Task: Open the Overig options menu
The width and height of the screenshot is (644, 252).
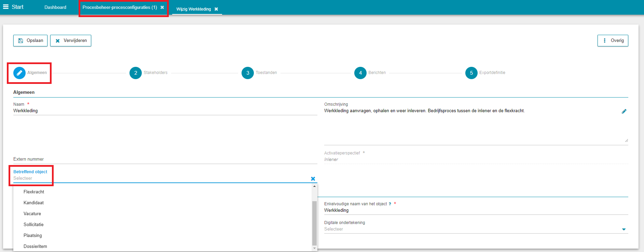Action: coord(613,41)
